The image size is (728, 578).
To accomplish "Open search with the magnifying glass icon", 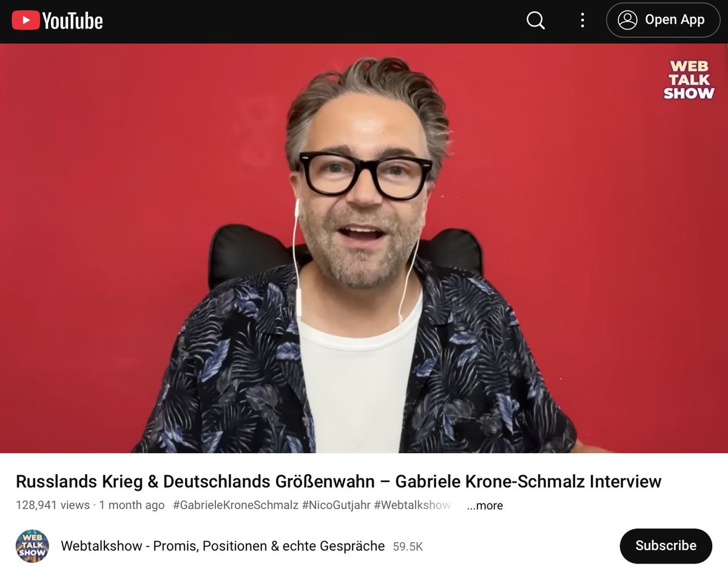I will coord(536,20).
